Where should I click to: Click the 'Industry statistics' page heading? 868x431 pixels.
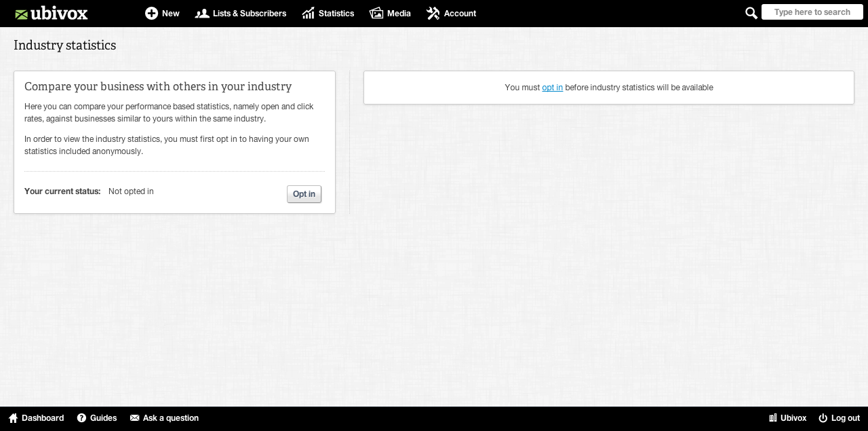click(x=65, y=45)
